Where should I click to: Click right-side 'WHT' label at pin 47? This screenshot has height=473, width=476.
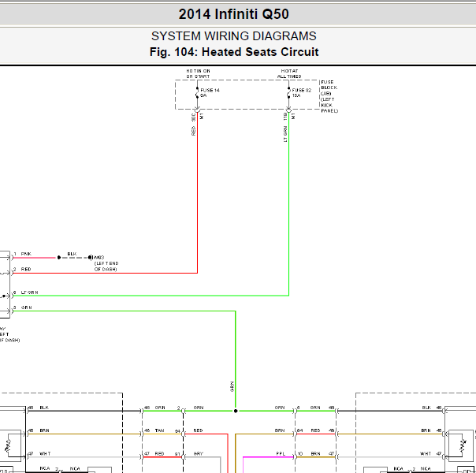(x=426, y=453)
